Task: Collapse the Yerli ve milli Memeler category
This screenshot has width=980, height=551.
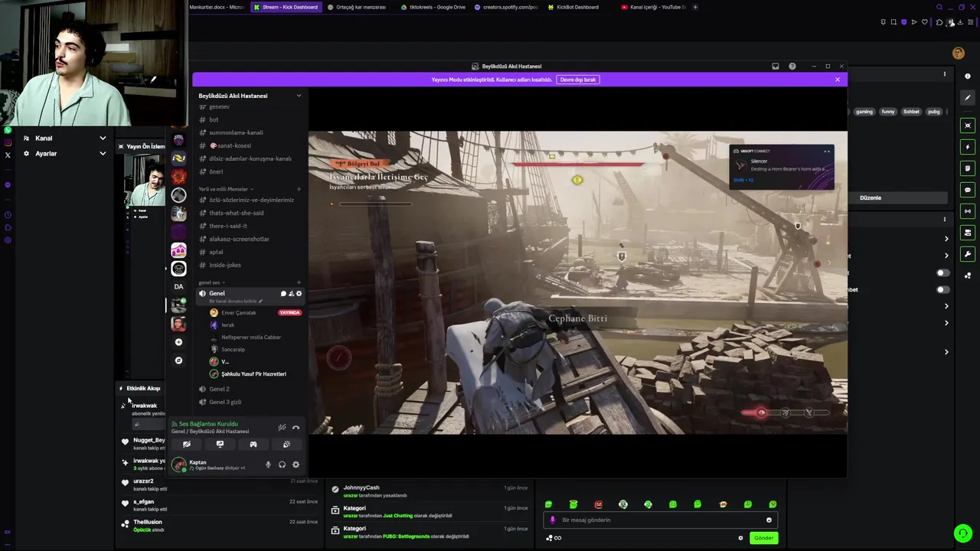Action: [x=225, y=189]
